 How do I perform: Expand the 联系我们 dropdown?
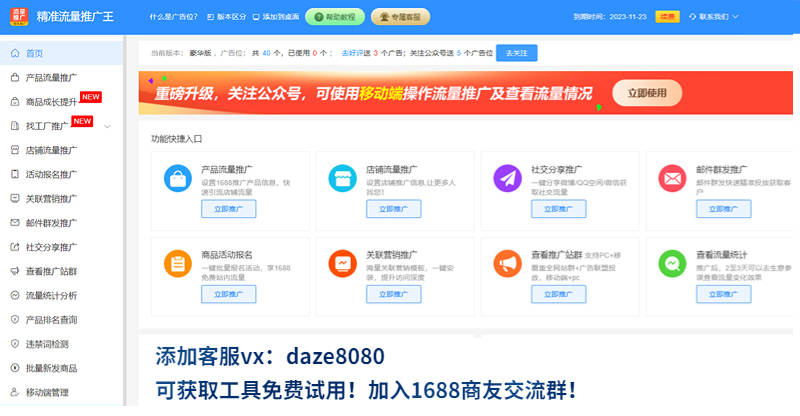click(x=713, y=17)
